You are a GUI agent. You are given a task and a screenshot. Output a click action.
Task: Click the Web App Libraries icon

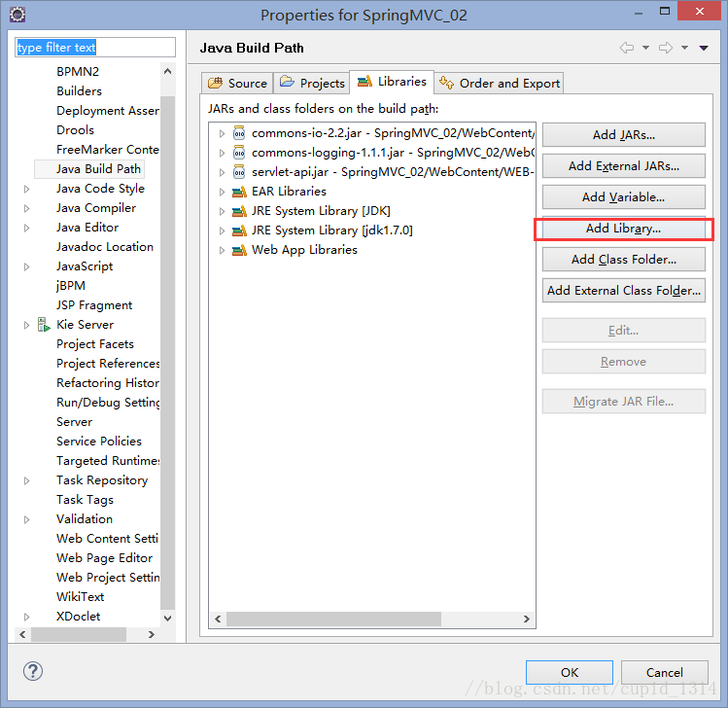pyautogui.click(x=239, y=250)
